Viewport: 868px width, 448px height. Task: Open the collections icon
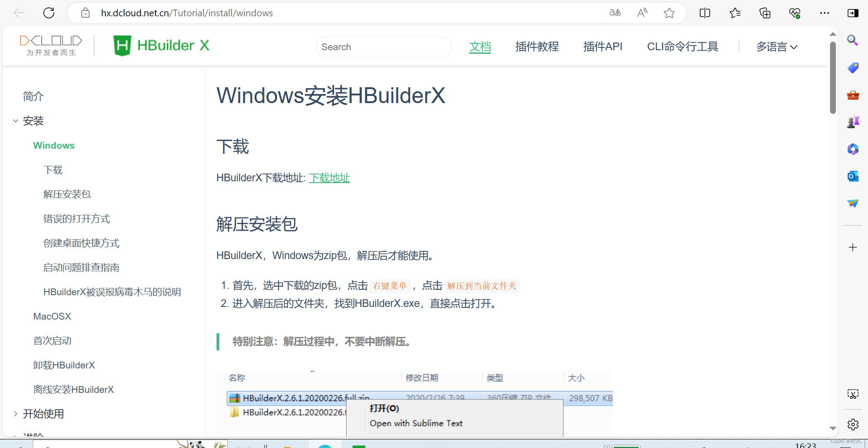(765, 13)
